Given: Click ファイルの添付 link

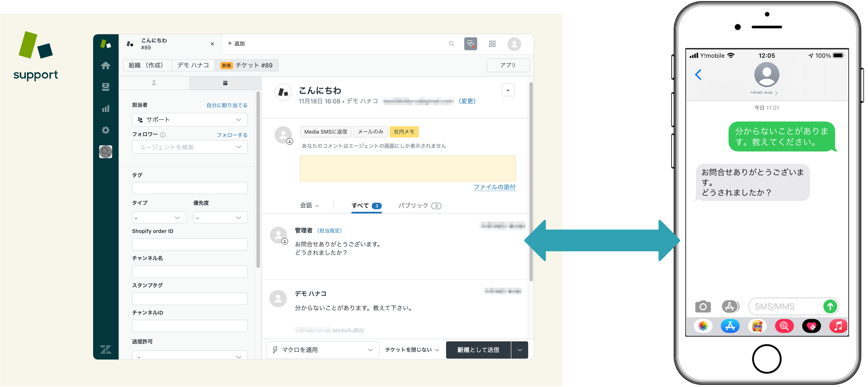Looking at the screenshot, I should pos(494,187).
